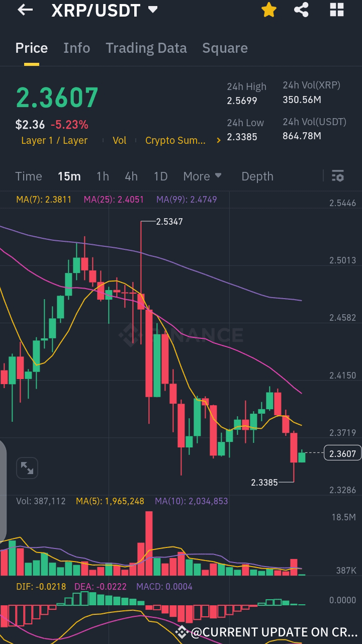Open the Square tab
The image size is (362, 644).
(225, 48)
